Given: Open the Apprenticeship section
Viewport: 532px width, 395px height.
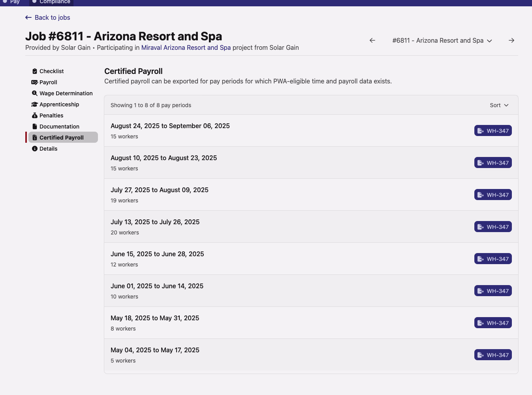Looking at the screenshot, I should click(63, 104).
